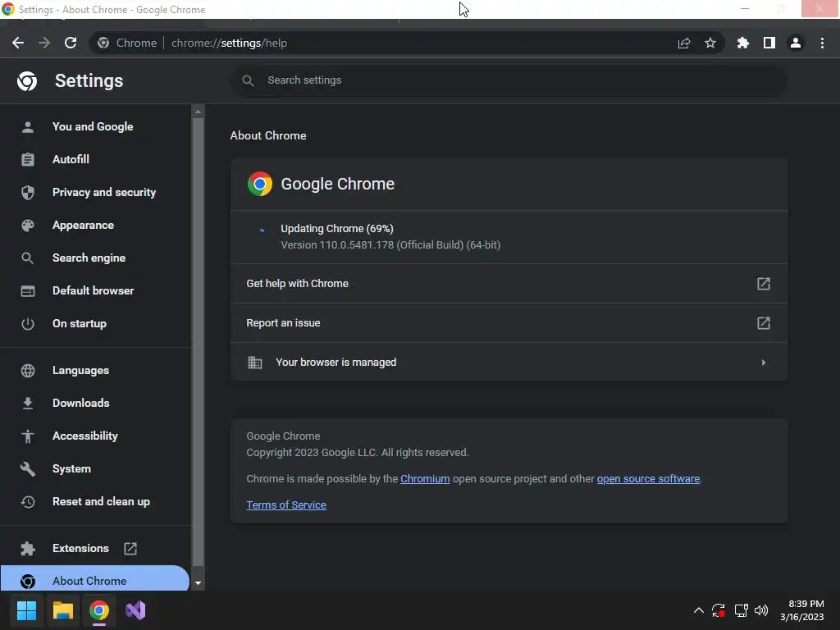The height and width of the screenshot is (630, 840).
Task: Open the Extensions puzzle icon in toolbar
Action: [x=743, y=43]
